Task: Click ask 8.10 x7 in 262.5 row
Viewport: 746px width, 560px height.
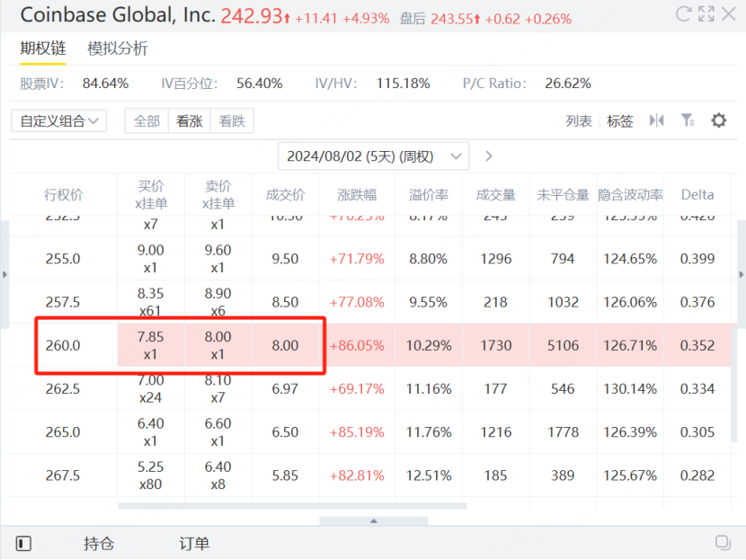Action: coord(218,388)
